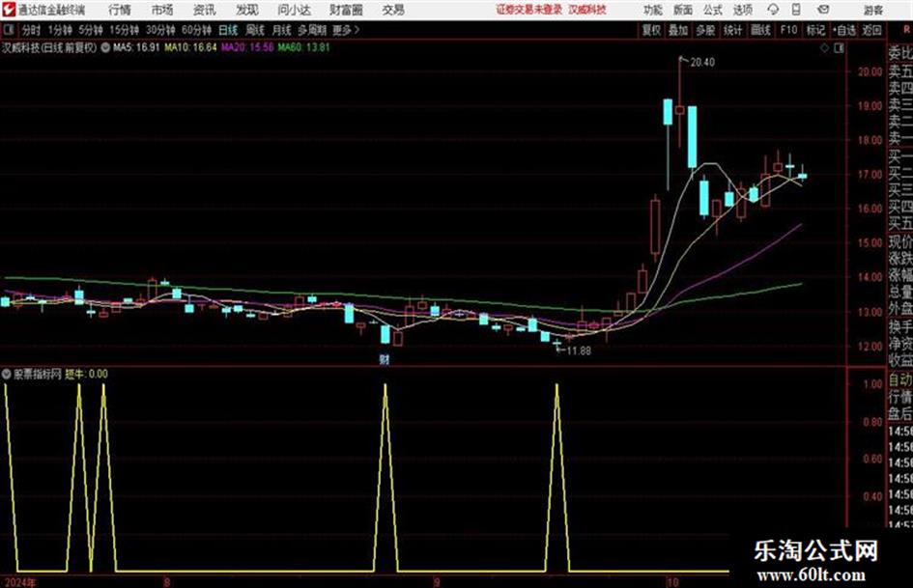Click the red R icon at far right
The width and height of the screenshot is (913, 588).
pyautogui.click(x=906, y=30)
